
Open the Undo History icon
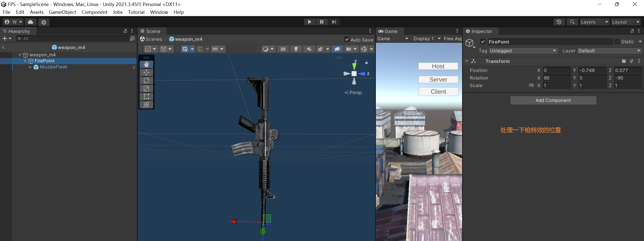click(x=559, y=22)
